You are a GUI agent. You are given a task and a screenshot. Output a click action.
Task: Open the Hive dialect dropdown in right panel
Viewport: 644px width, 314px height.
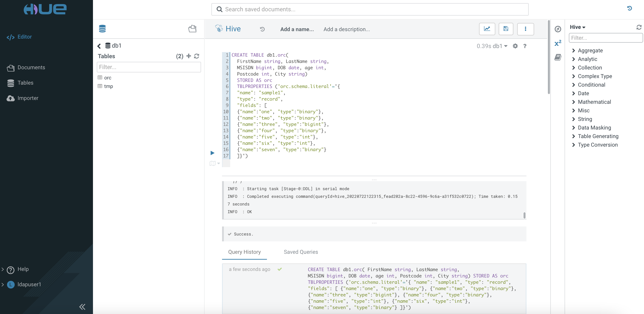577,27
